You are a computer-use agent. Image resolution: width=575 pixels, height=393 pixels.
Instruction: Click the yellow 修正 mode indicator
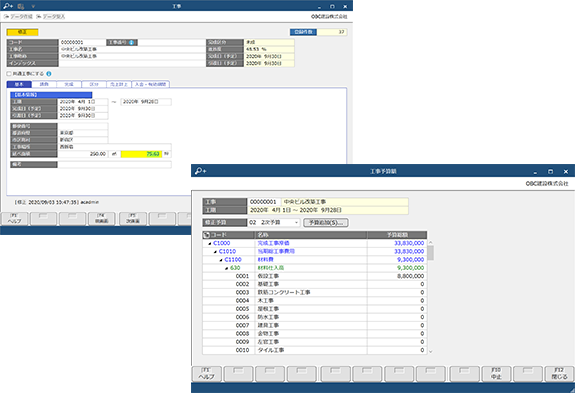tap(22, 32)
